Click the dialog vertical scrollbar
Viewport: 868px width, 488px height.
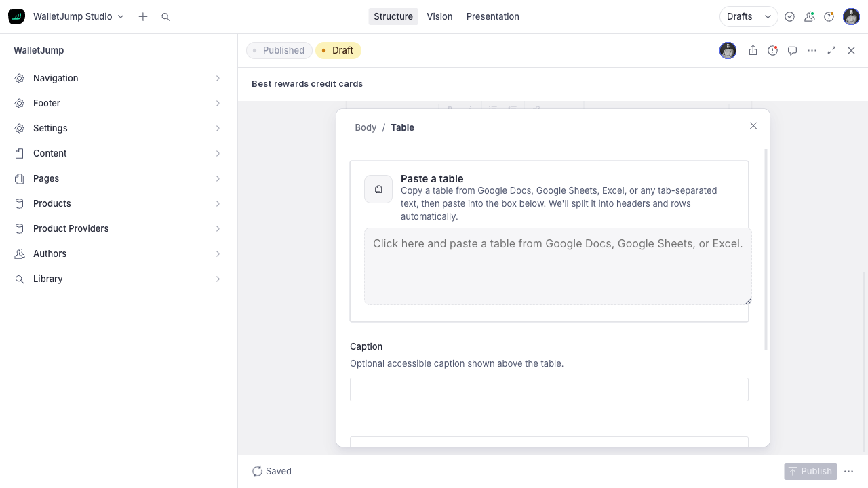[766, 249]
